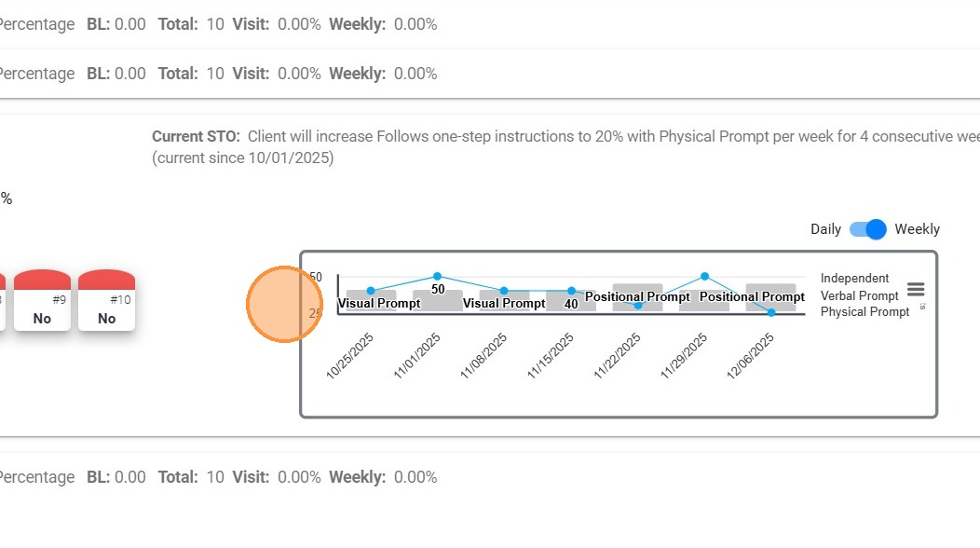Select the Weekly label beside the switch
Image resolution: width=980 pixels, height=548 pixels.
[x=917, y=229]
